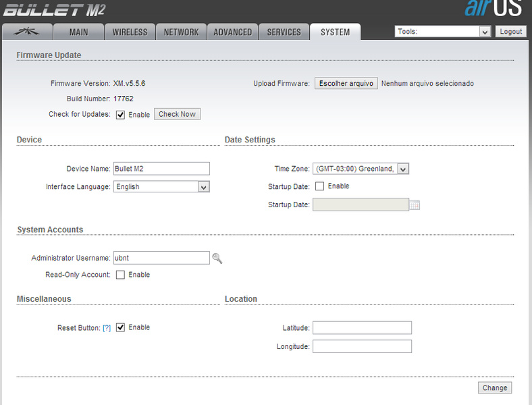This screenshot has width=532, height=405.
Task: Open the Tools dropdown
Action: click(442, 32)
